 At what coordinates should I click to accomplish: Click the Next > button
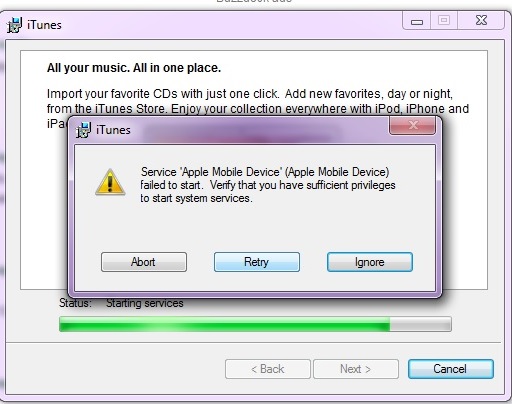356,369
